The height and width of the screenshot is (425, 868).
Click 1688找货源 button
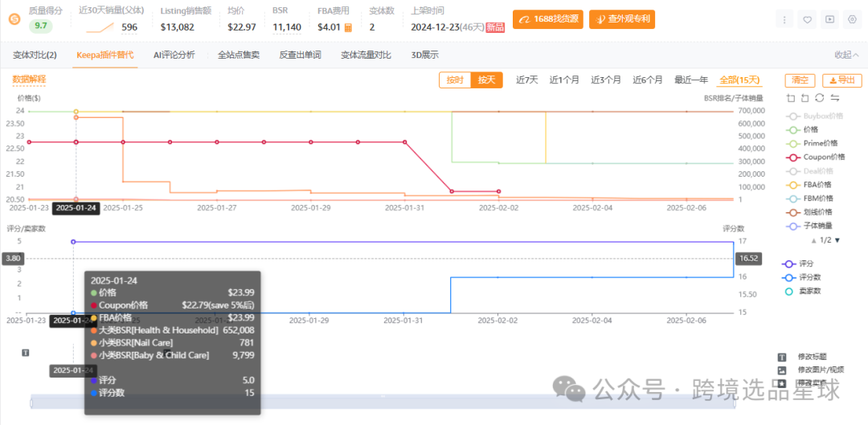[548, 19]
